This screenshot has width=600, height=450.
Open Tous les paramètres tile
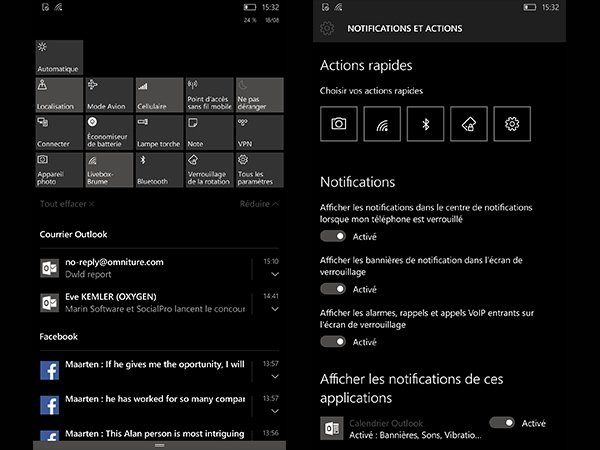coord(260,170)
